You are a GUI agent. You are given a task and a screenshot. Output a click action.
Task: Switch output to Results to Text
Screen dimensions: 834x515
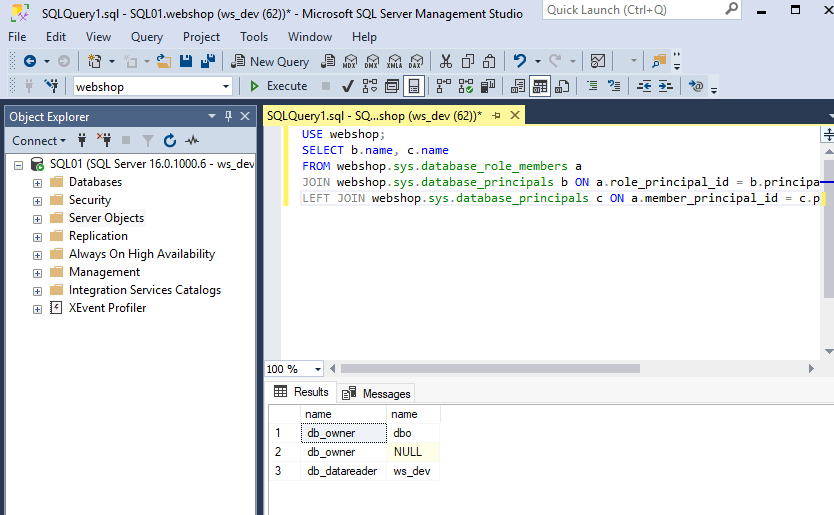[518, 86]
